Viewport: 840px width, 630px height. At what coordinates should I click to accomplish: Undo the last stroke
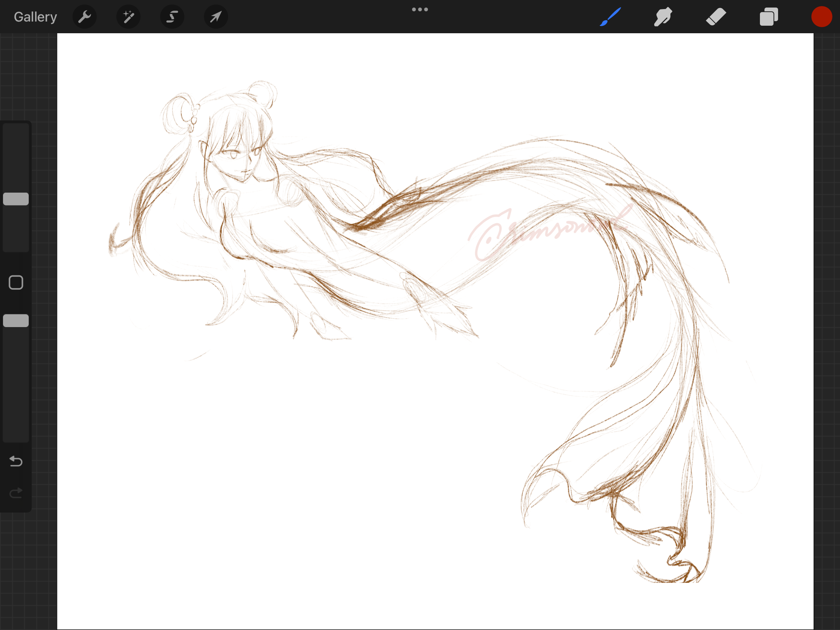coord(16,461)
